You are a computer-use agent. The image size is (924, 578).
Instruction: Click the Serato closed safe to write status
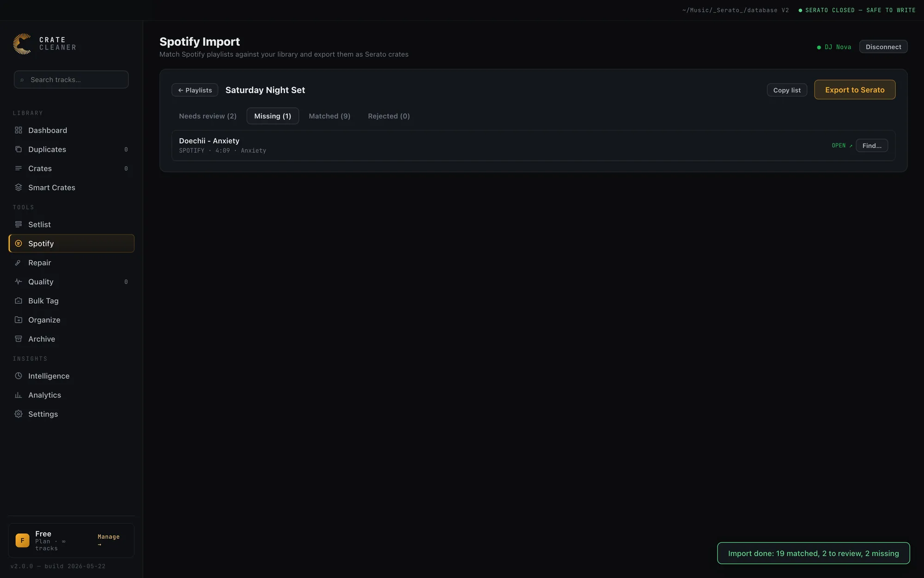(857, 10)
